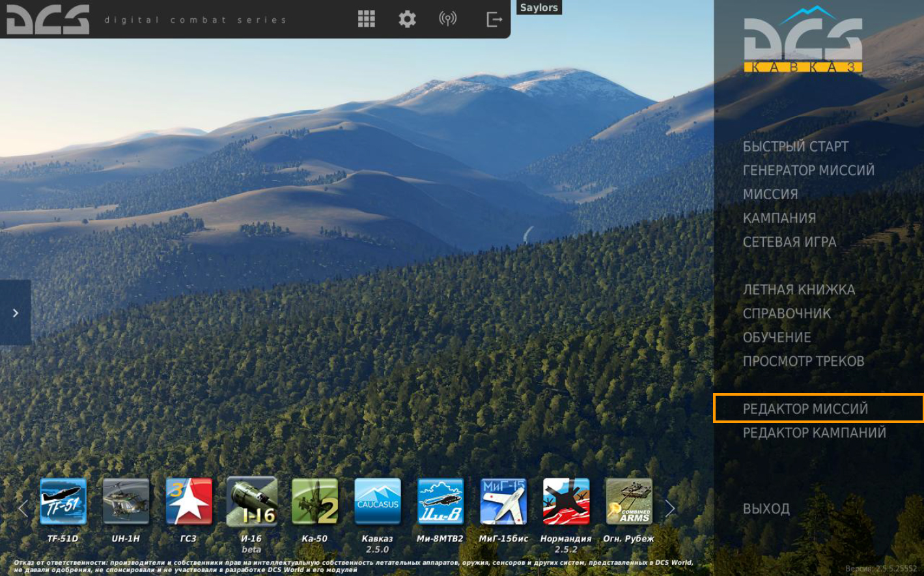Open the Нормандия 2.5.2 map module

(x=566, y=501)
